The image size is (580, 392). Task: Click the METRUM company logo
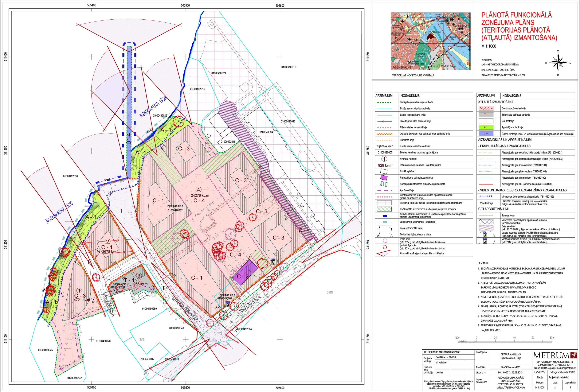(x=555, y=355)
